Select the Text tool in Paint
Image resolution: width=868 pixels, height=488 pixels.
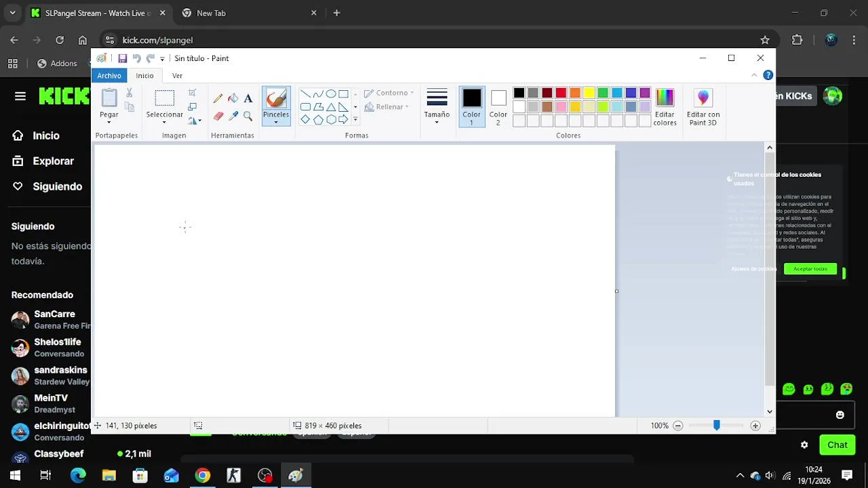(248, 99)
